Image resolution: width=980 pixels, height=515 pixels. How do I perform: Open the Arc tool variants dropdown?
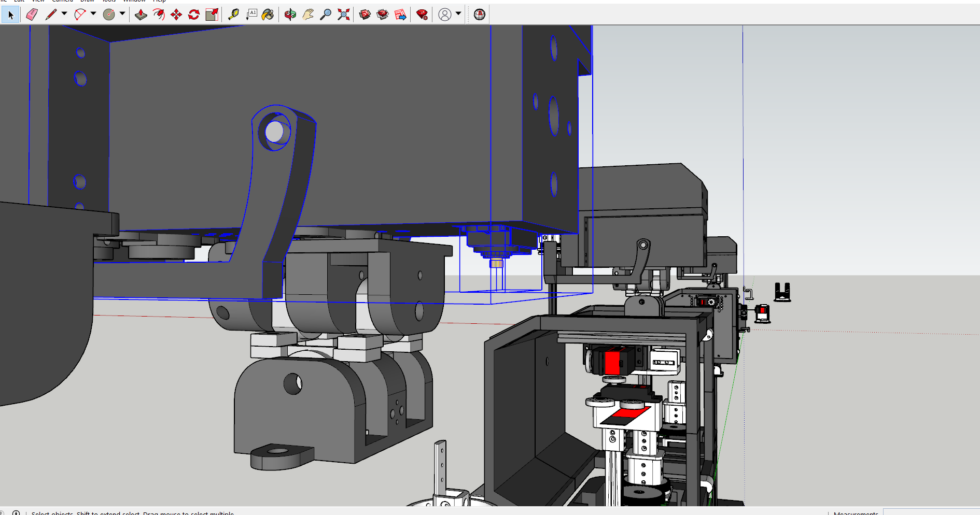(x=93, y=14)
